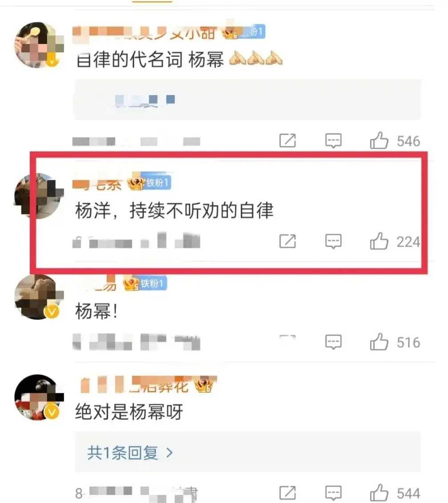Share the top comment with 546 likes

288,140
